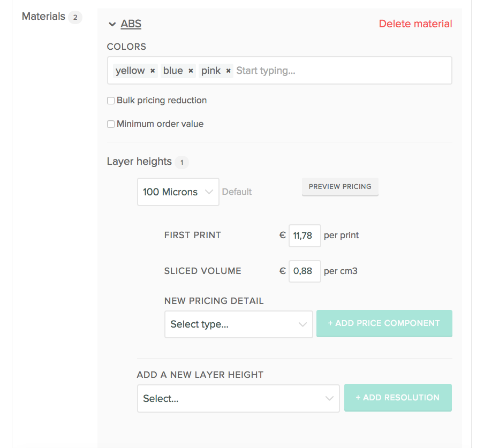Enable Minimum order value checkbox
Image resolution: width=484 pixels, height=448 pixels.
pos(111,124)
